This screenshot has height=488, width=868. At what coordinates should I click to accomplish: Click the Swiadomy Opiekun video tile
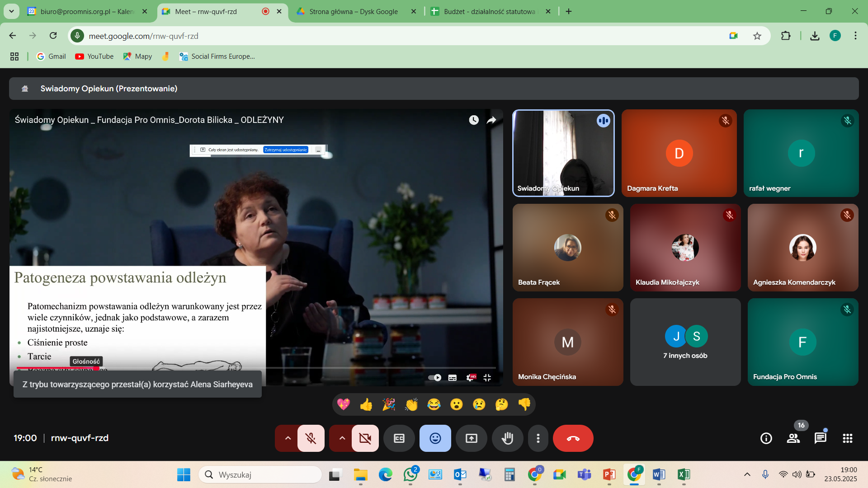tap(563, 153)
